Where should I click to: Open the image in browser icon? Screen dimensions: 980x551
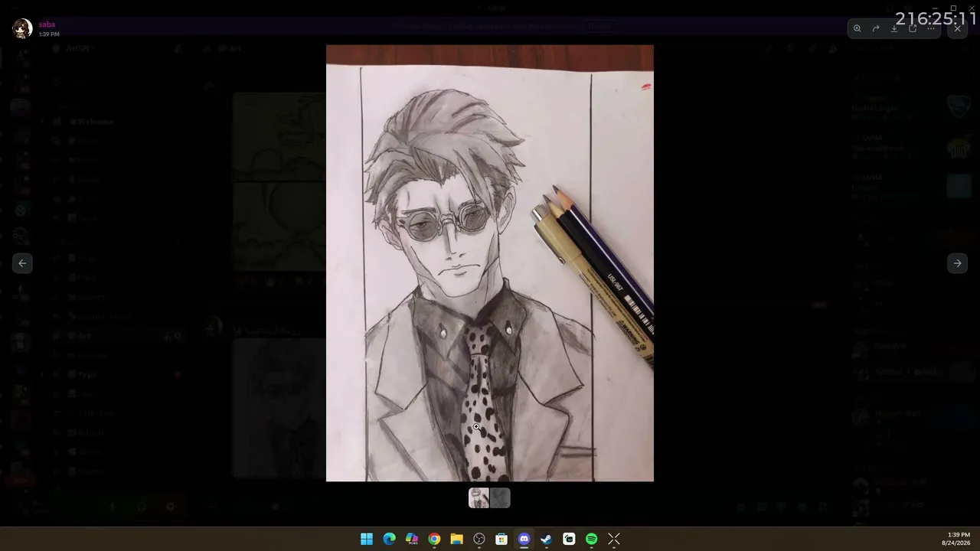click(x=913, y=28)
